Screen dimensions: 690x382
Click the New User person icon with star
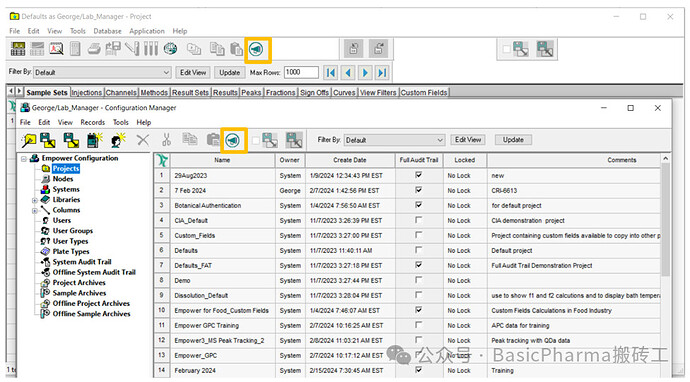click(x=118, y=140)
